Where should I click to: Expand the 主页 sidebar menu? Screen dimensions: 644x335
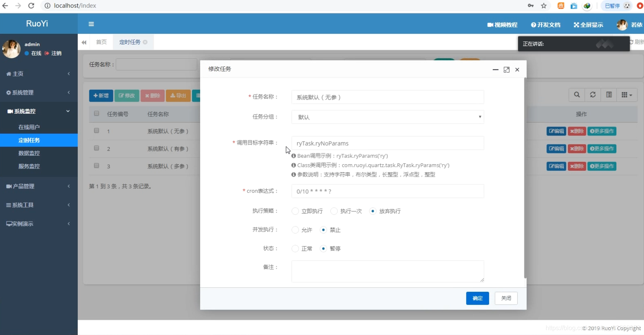tap(39, 74)
